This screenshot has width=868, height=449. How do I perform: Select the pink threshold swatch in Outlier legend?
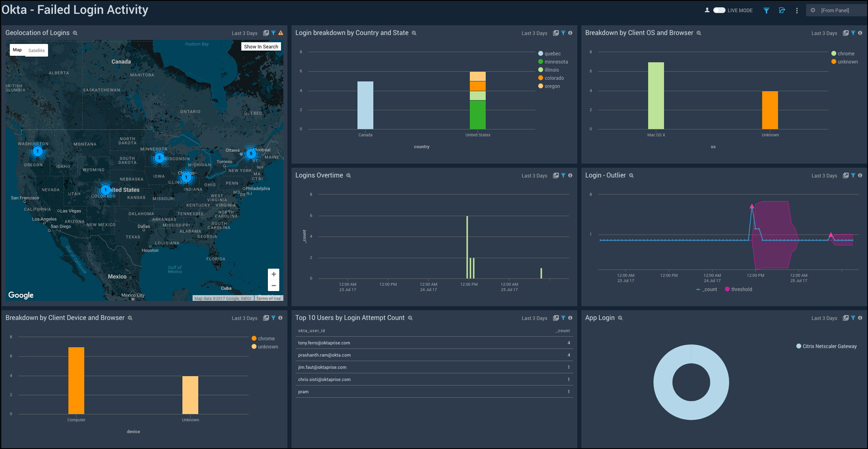point(727,289)
